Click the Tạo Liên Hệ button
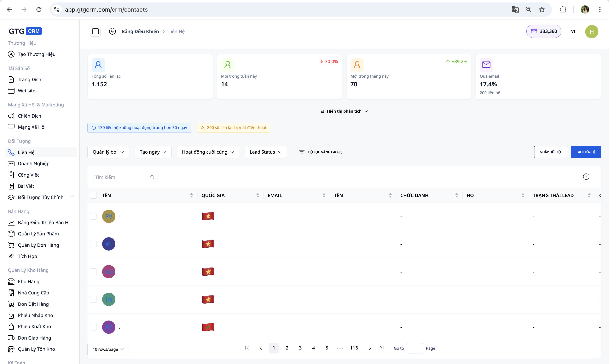609x364 pixels. 585,152
